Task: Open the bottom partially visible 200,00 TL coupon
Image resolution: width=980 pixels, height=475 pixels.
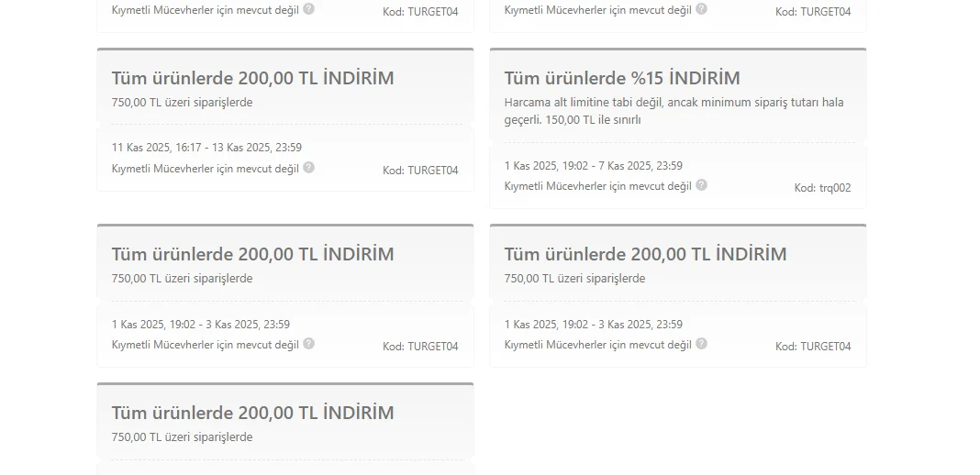Action: (253, 413)
